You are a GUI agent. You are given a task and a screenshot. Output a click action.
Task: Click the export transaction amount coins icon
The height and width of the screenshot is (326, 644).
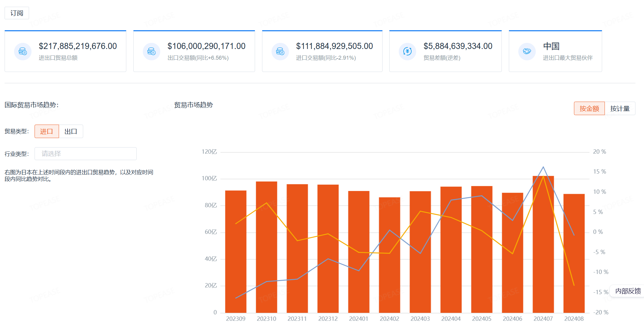point(151,51)
